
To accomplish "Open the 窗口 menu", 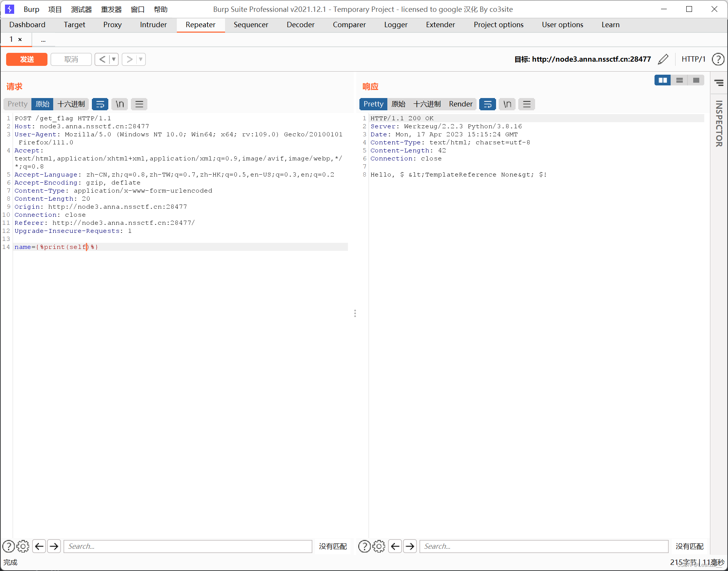I will coord(137,9).
